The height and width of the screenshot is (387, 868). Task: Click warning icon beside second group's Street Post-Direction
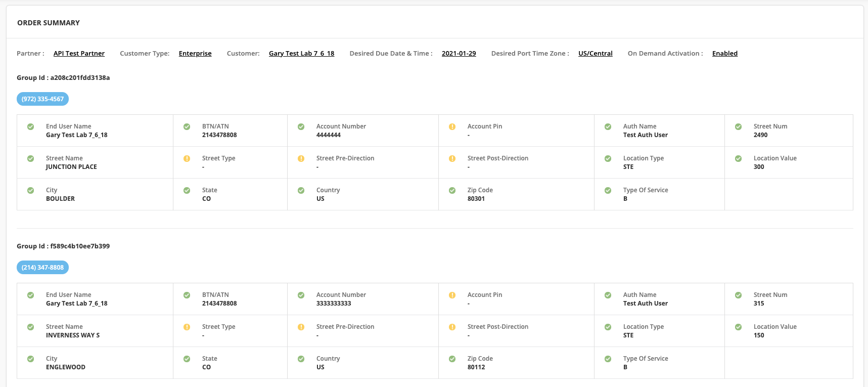pos(452,327)
